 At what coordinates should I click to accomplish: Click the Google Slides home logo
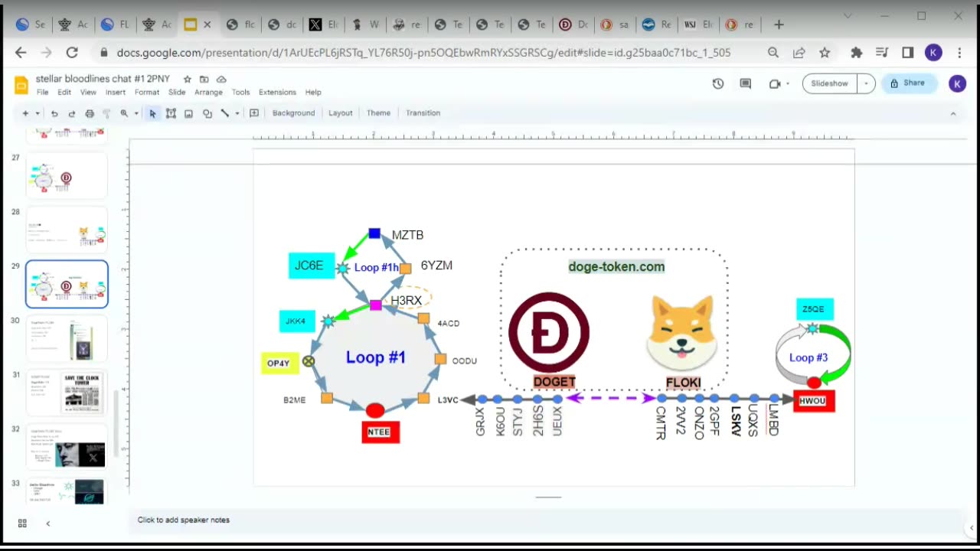21,84
